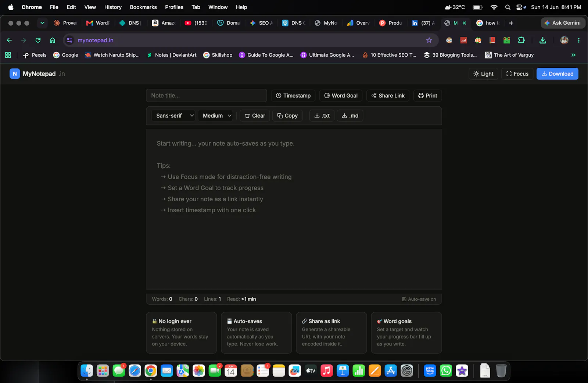Click into the note writing area

pyautogui.click(x=294, y=209)
